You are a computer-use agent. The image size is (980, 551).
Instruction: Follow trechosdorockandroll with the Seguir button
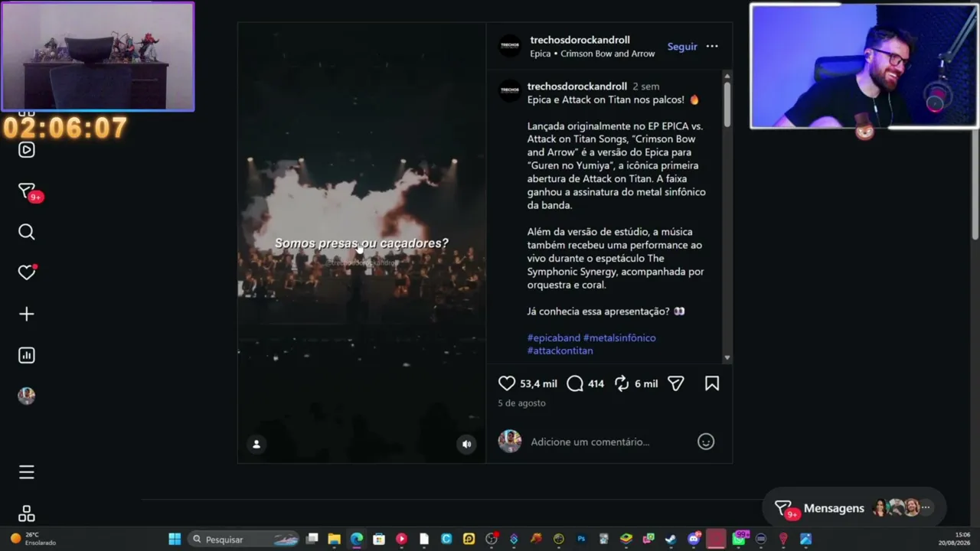click(682, 46)
